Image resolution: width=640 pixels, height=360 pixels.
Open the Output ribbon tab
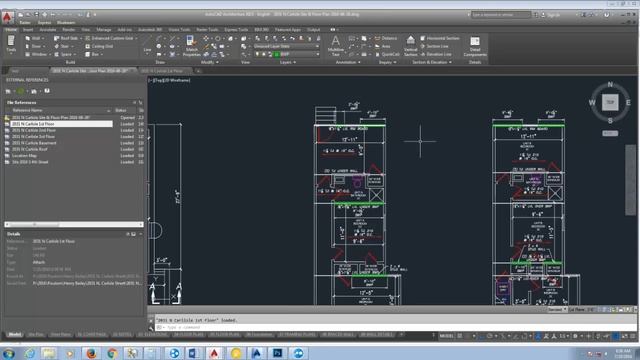tap(313, 30)
